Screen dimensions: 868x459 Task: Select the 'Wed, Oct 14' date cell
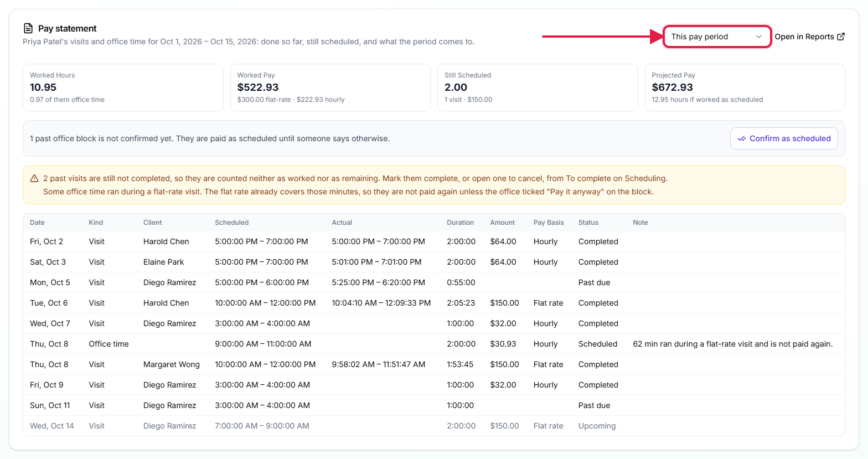pos(51,426)
